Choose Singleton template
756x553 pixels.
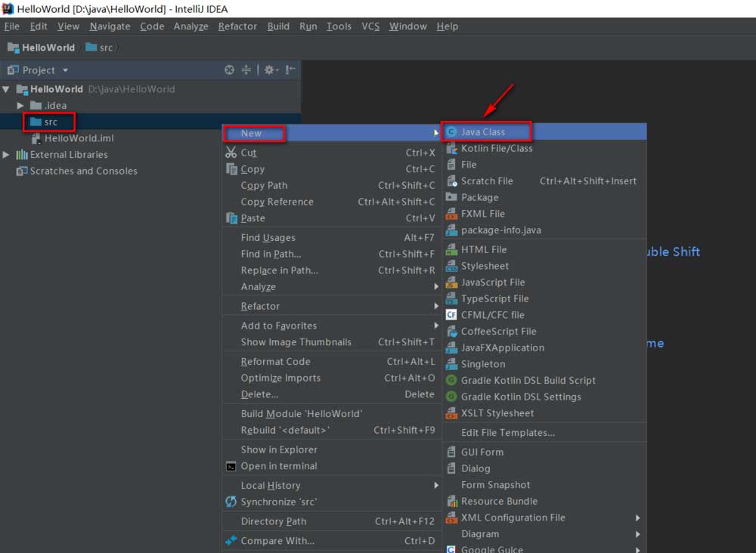tap(545, 364)
